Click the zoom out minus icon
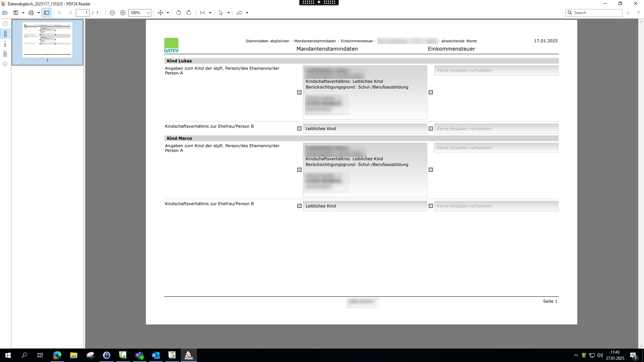 coord(112,13)
